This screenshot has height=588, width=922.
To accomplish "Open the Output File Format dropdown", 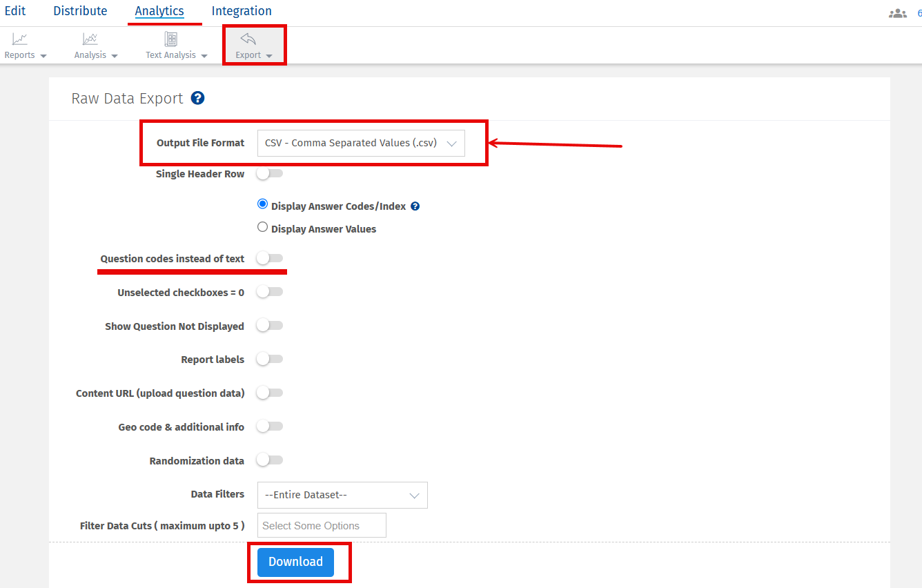I will pyautogui.click(x=361, y=143).
